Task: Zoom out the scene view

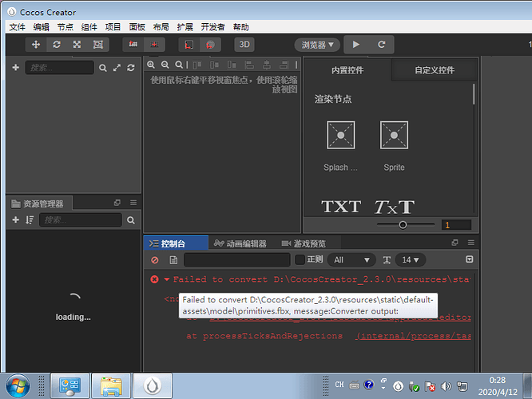Action: click(165, 65)
